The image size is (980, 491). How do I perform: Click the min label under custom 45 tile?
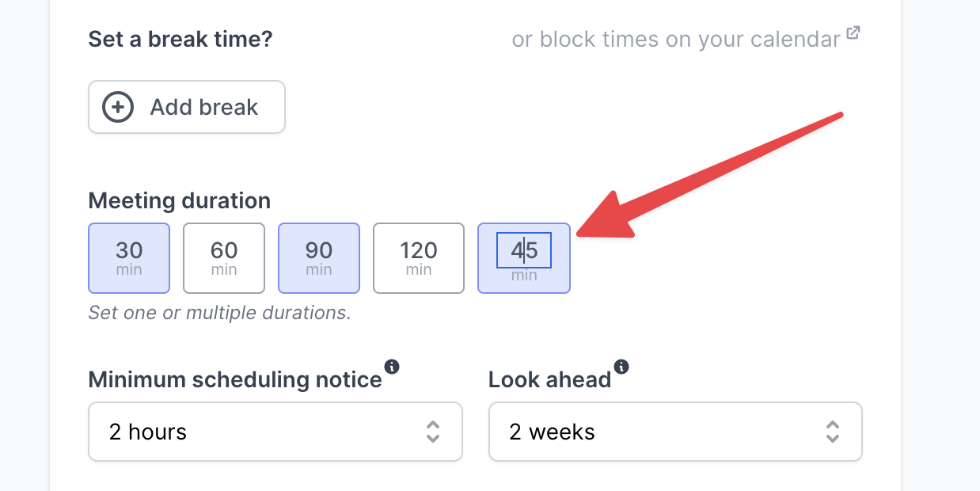tap(524, 276)
